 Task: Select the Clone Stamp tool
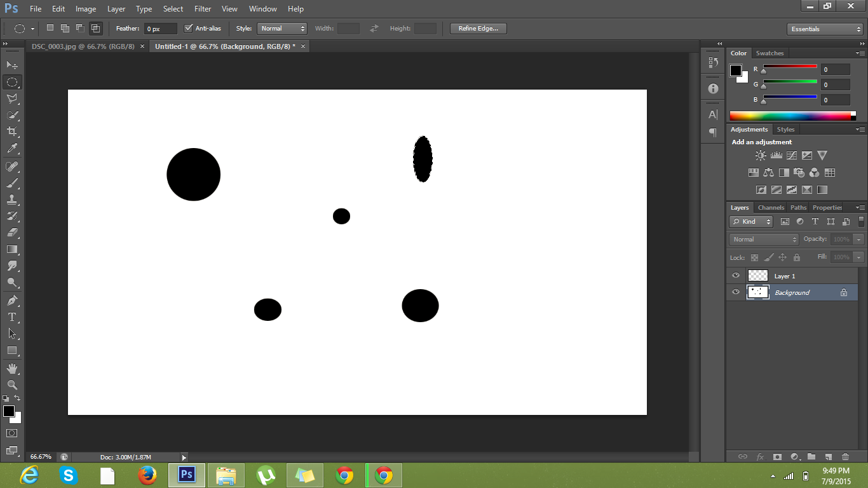click(12, 200)
